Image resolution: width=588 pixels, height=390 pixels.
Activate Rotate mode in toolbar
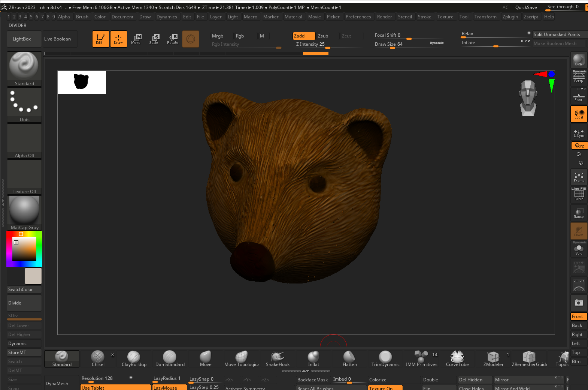(173, 39)
